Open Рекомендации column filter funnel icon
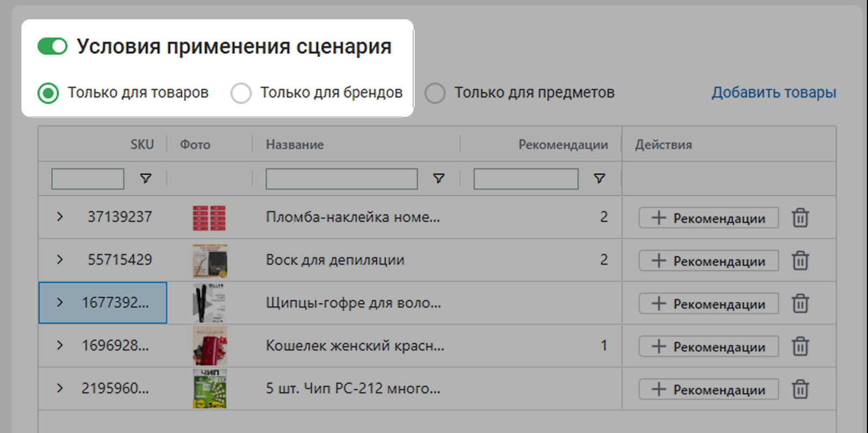This screenshot has width=868, height=433. pyautogui.click(x=600, y=178)
